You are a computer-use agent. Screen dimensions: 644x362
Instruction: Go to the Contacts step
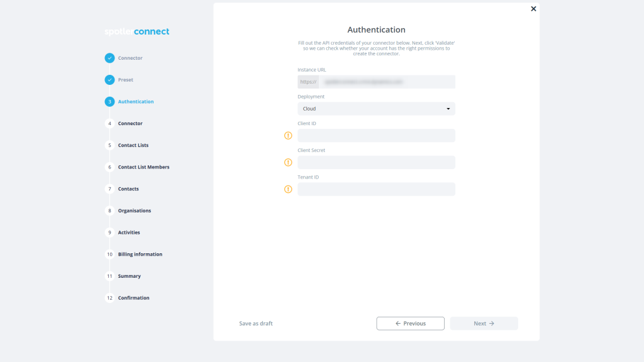click(128, 189)
